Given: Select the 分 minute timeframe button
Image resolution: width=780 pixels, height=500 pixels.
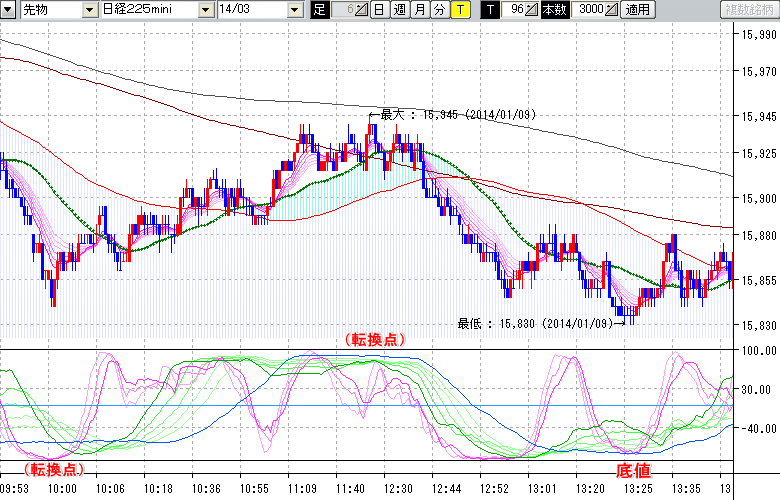Looking at the screenshot, I should tap(439, 10).
